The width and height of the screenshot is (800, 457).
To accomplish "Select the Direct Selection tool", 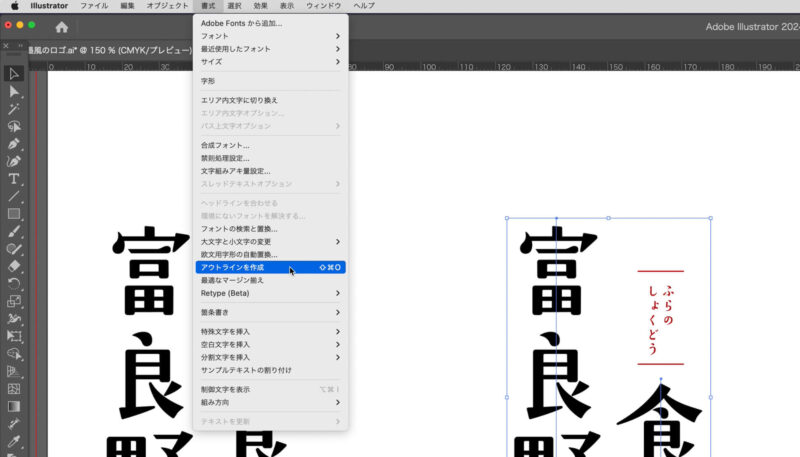I will [14, 92].
